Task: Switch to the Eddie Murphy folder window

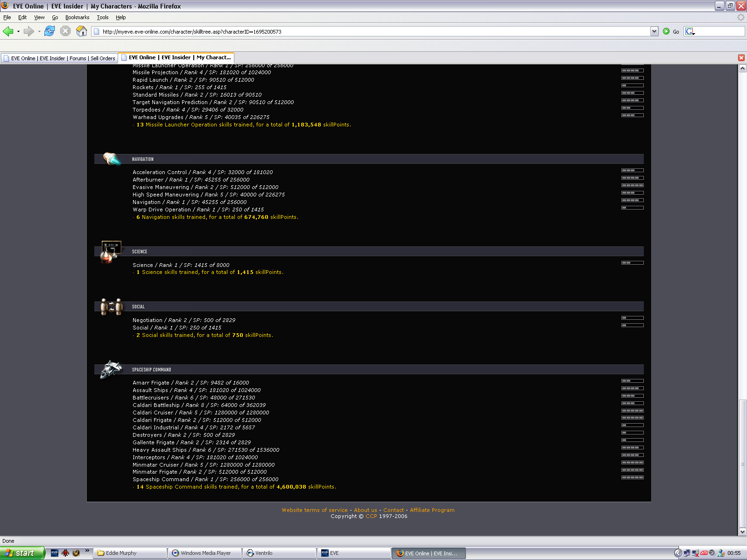Action: [x=131, y=553]
